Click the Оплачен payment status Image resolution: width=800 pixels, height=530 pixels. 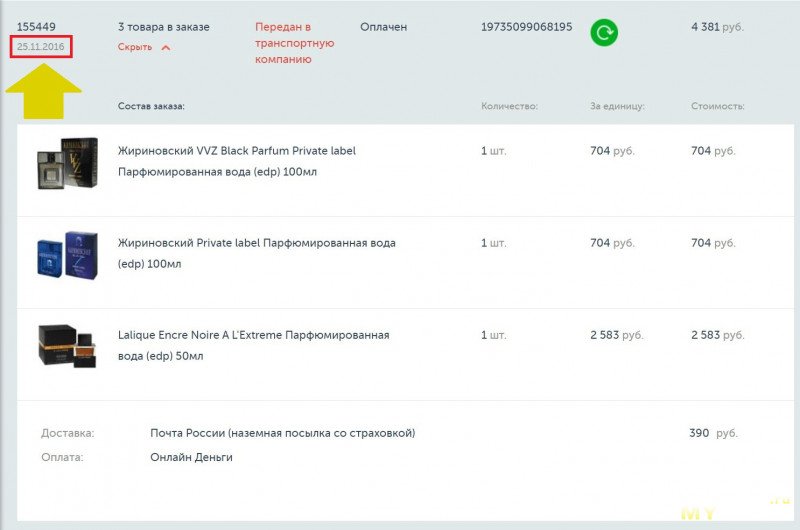(x=384, y=27)
